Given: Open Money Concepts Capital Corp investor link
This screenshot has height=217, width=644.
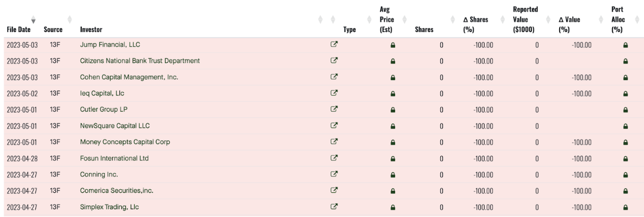Looking at the screenshot, I should pos(125,142).
